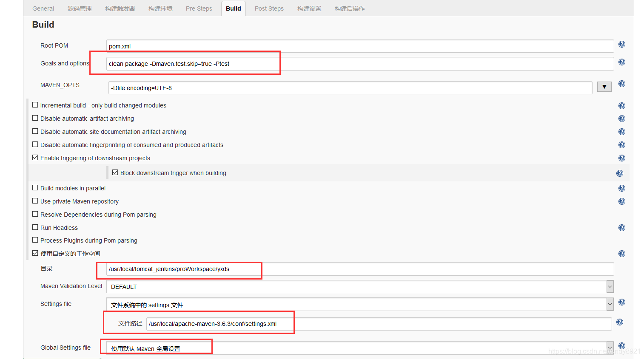Check Disable automatic site documentation artifact archiving
This screenshot has width=644, height=359.
(x=35, y=131)
